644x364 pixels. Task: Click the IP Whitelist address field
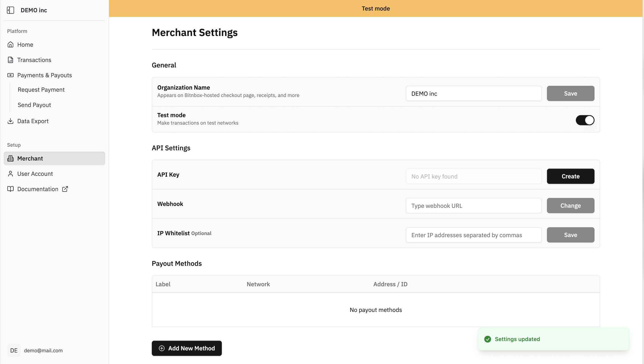pyautogui.click(x=474, y=235)
